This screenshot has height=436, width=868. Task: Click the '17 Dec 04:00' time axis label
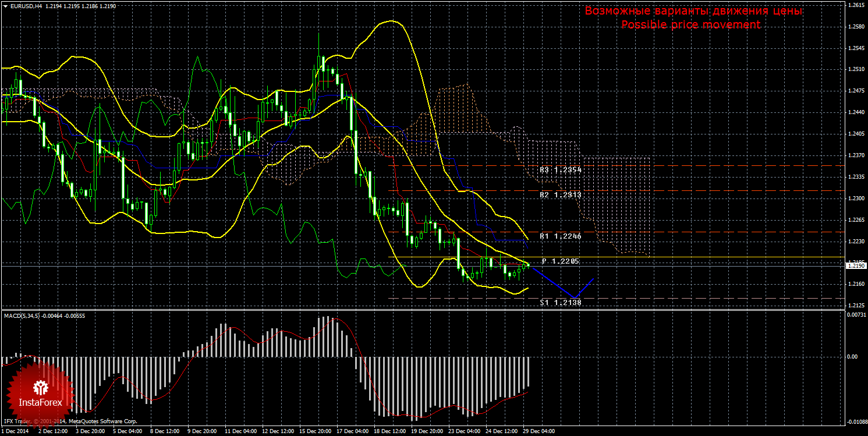click(x=353, y=431)
